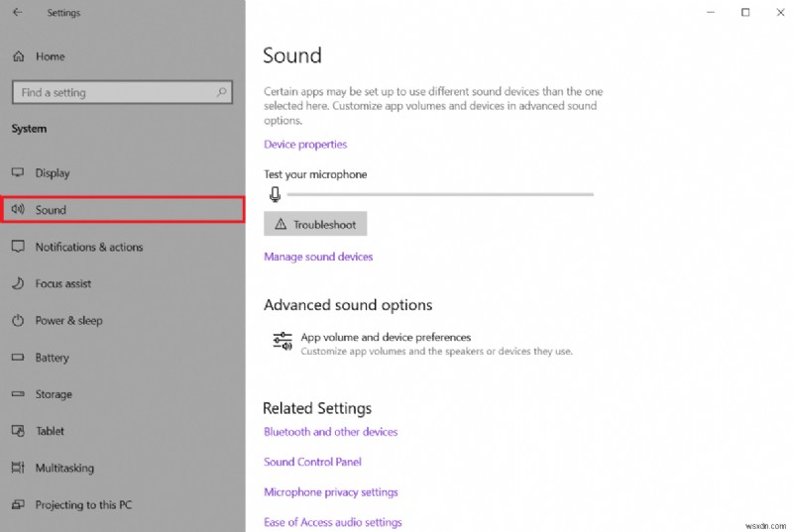Click the Focus assist moon icon
Image resolution: width=793 pixels, height=532 pixels.
[x=18, y=283]
